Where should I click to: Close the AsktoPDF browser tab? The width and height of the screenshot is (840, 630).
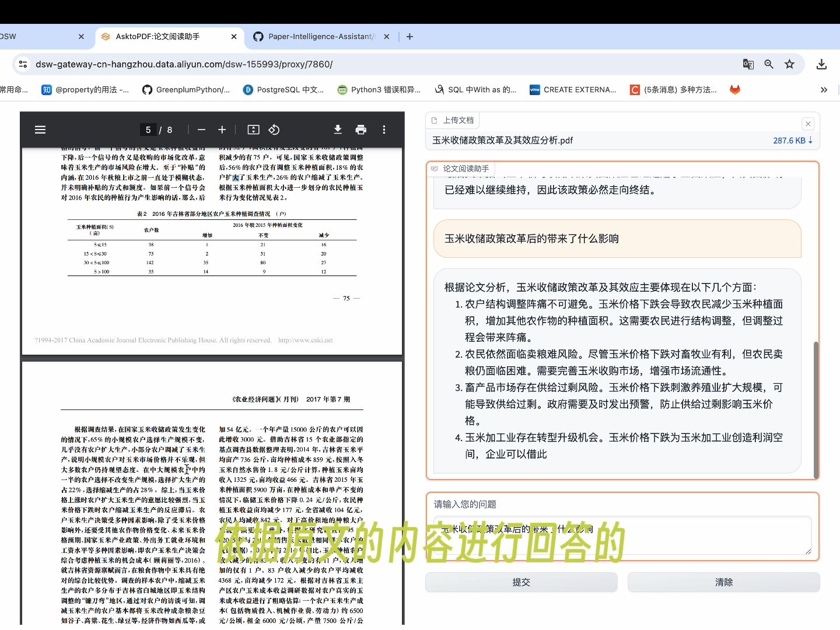click(234, 36)
